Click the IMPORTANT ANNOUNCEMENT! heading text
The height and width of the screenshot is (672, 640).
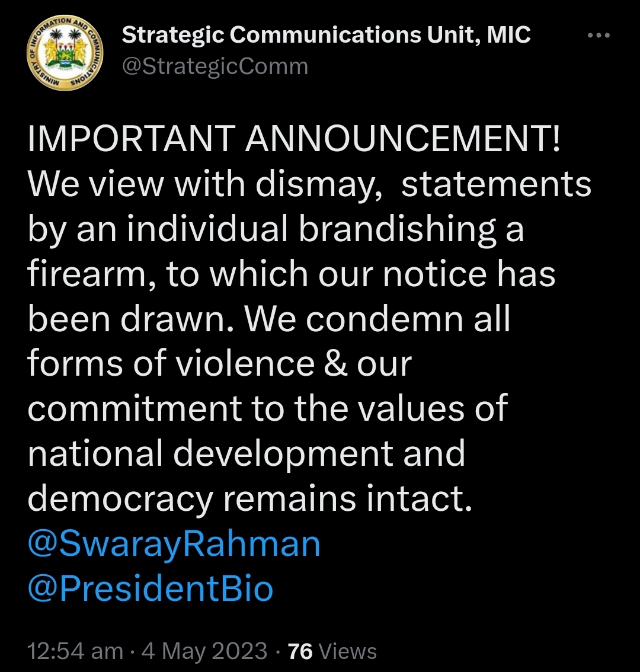pos(294,140)
